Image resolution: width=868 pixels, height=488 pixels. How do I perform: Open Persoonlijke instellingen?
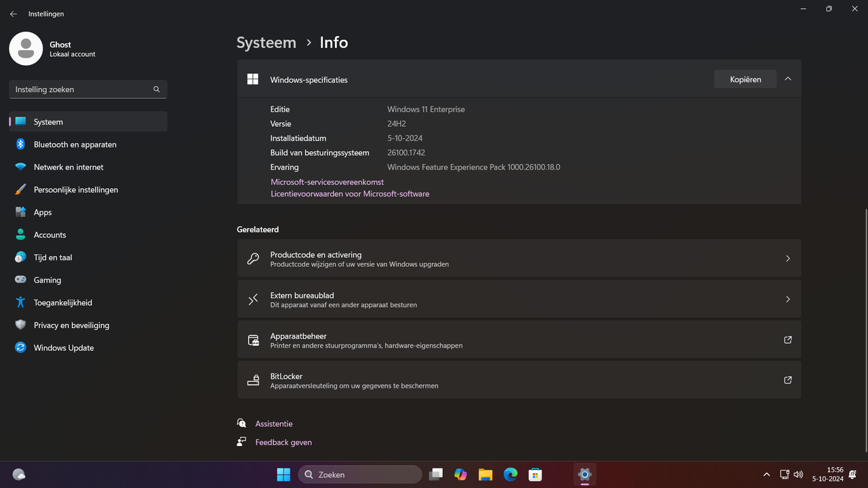click(88, 190)
